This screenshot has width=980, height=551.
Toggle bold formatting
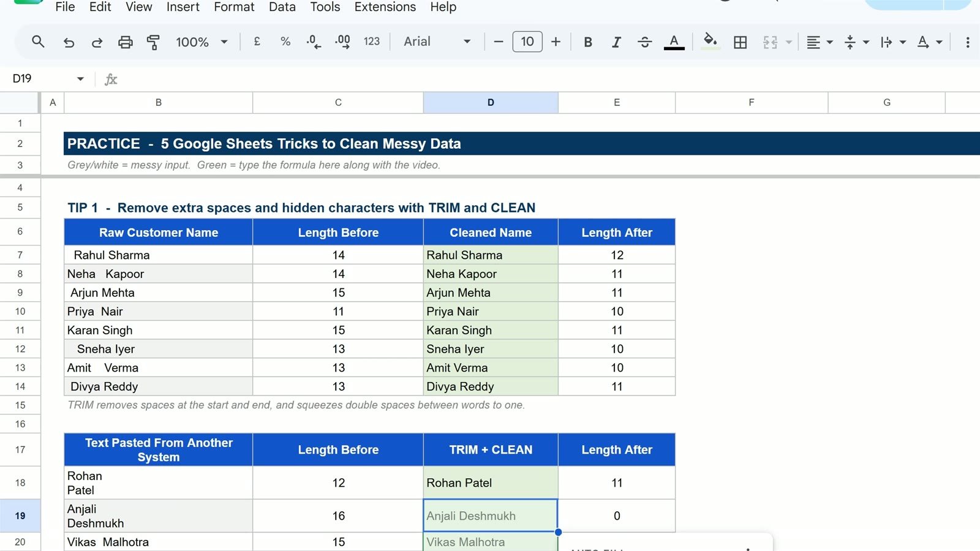click(588, 42)
